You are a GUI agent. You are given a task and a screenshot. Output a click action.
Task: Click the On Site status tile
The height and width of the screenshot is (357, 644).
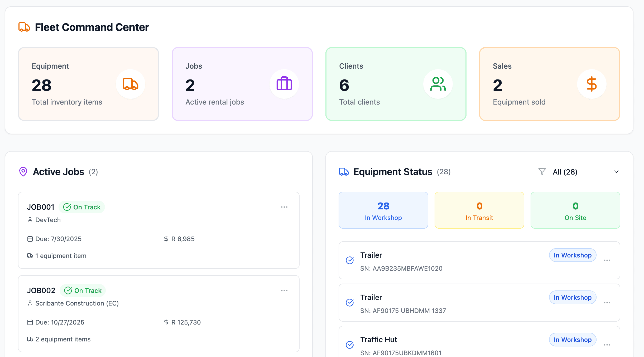(x=575, y=210)
